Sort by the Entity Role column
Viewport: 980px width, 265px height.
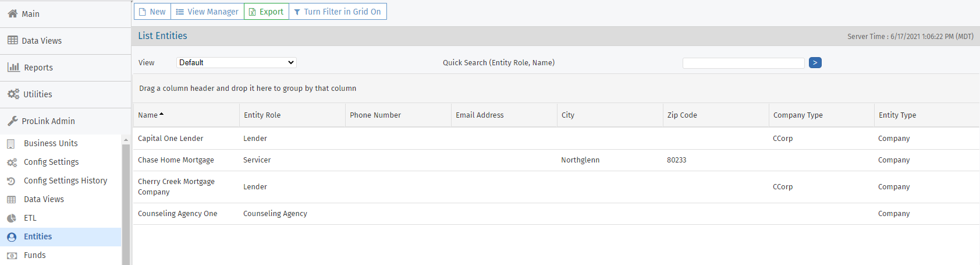262,115
